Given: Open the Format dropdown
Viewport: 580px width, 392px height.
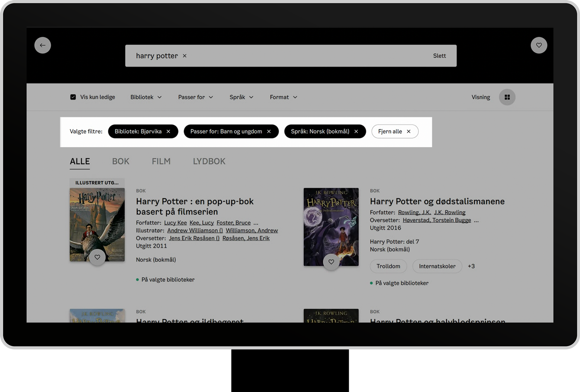Looking at the screenshot, I should click(x=283, y=97).
